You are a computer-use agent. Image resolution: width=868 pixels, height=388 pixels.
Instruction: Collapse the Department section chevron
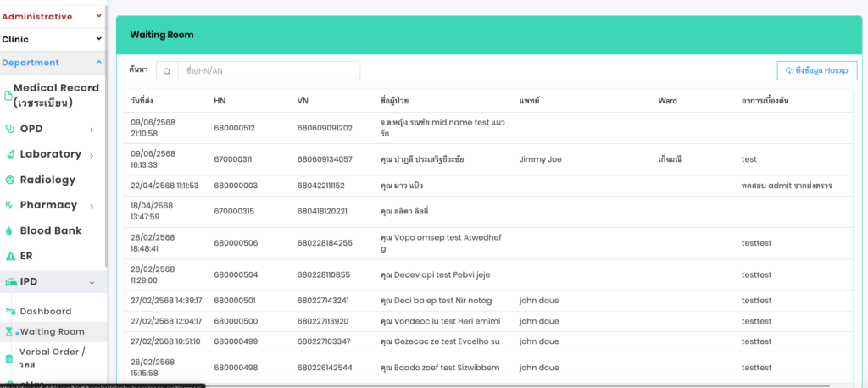(99, 63)
